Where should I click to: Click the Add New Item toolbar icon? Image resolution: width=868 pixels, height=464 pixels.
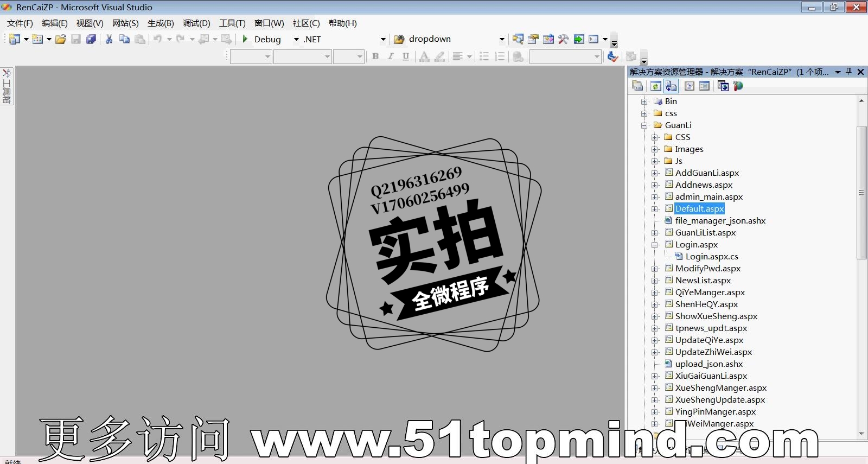coord(37,39)
